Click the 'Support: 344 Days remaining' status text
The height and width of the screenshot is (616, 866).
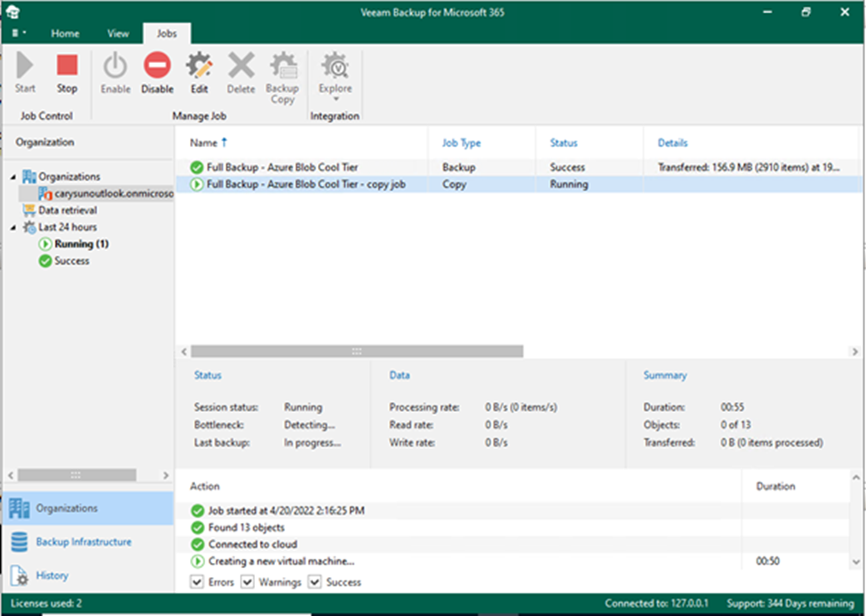(x=790, y=604)
